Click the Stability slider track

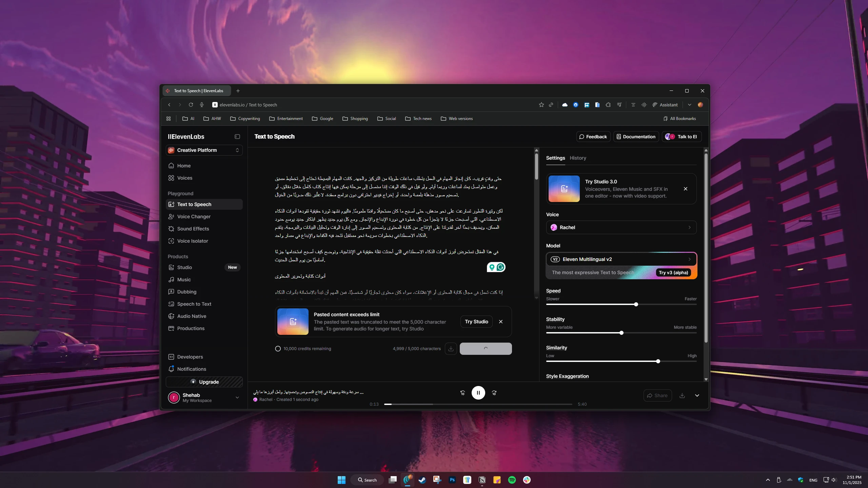pos(583,333)
